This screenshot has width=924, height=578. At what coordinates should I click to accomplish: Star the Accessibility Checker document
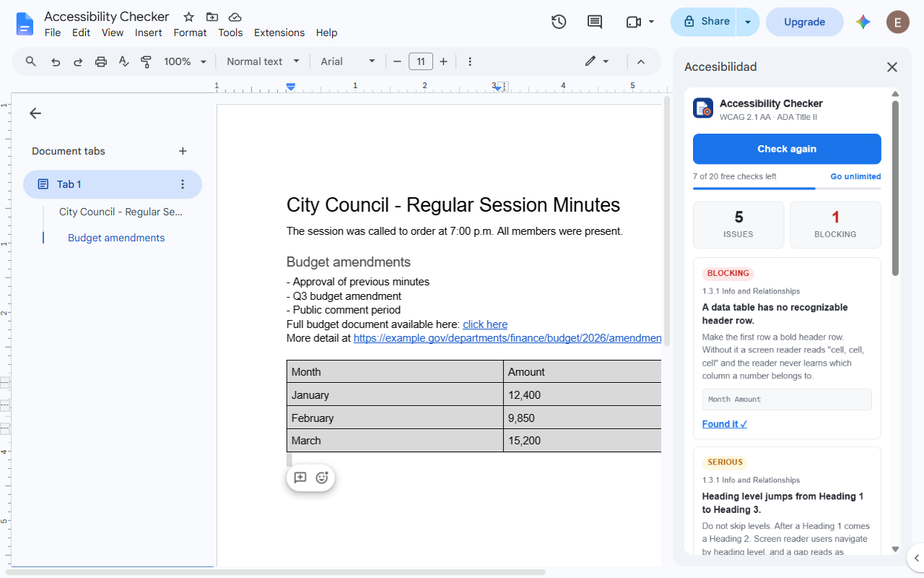(189, 17)
